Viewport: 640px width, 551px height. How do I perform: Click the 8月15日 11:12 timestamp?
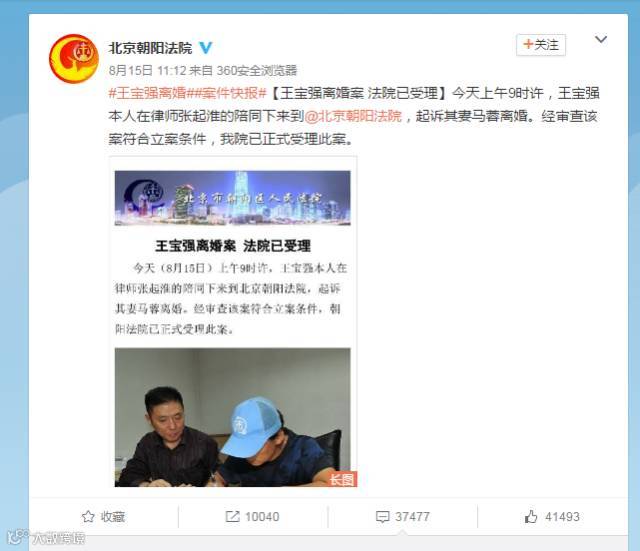point(147,71)
